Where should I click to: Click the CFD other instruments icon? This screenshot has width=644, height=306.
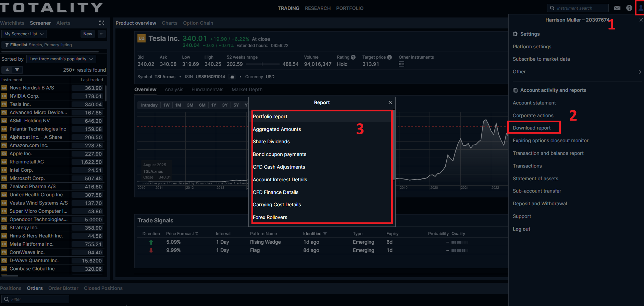tap(401, 64)
